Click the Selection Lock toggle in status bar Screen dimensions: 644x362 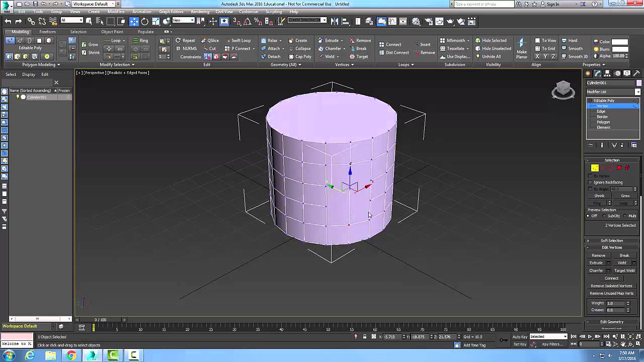(x=365, y=337)
